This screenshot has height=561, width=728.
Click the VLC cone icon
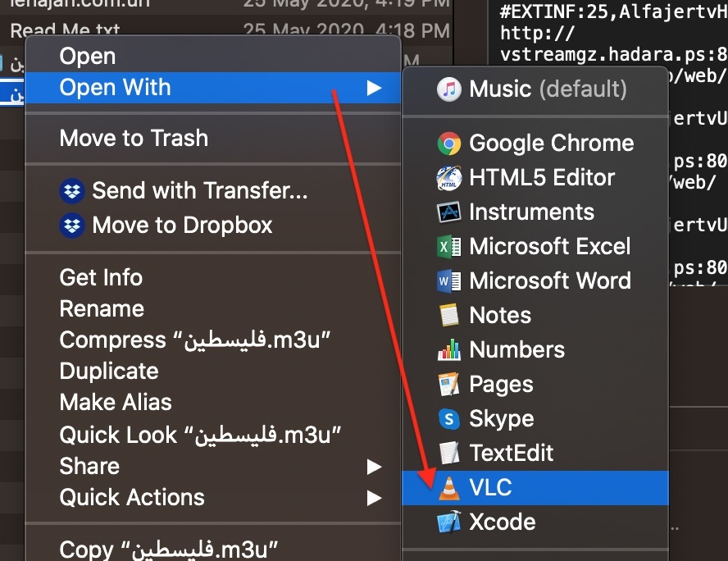[x=448, y=487]
